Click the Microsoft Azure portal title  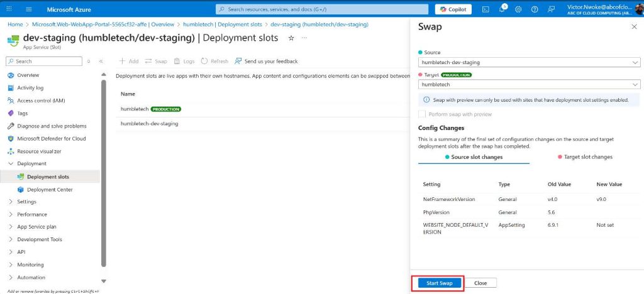click(69, 9)
